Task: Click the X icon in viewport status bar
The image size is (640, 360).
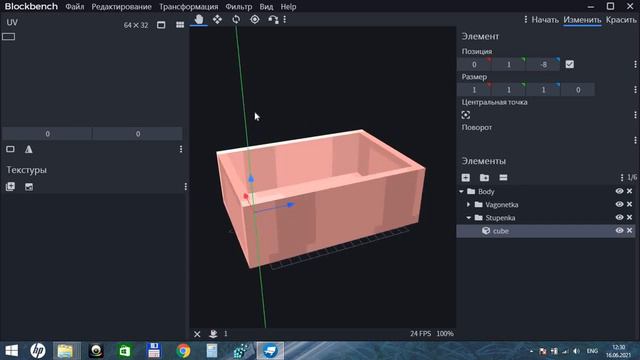Action: tap(197, 334)
